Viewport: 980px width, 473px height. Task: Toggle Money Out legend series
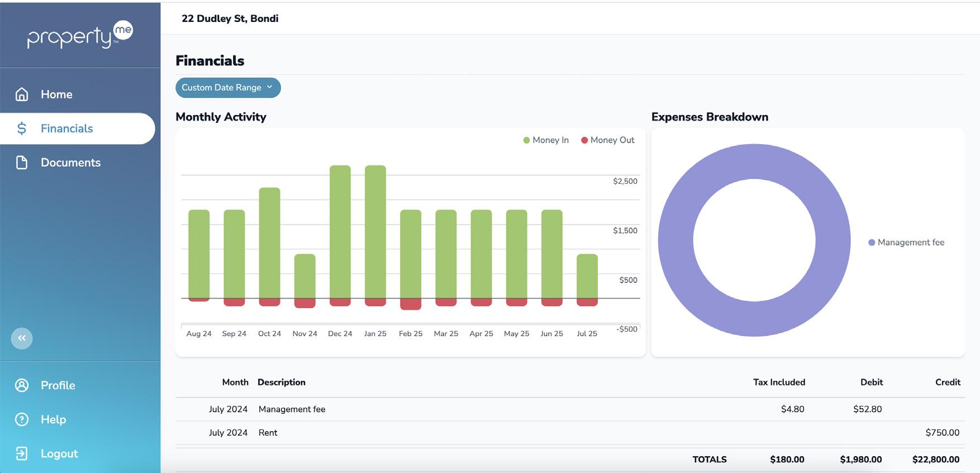tap(608, 140)
